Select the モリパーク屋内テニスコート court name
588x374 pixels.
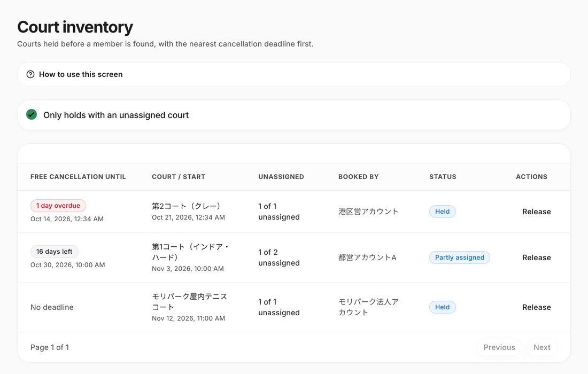[x=189, y=302]
